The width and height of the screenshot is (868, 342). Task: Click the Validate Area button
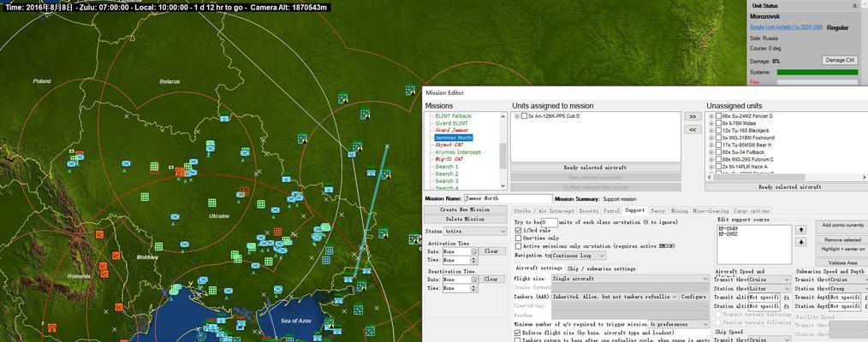[841, 263]
